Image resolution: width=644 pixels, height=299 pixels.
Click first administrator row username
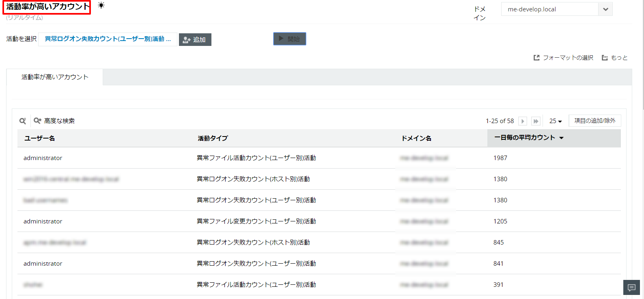point(43,158)
